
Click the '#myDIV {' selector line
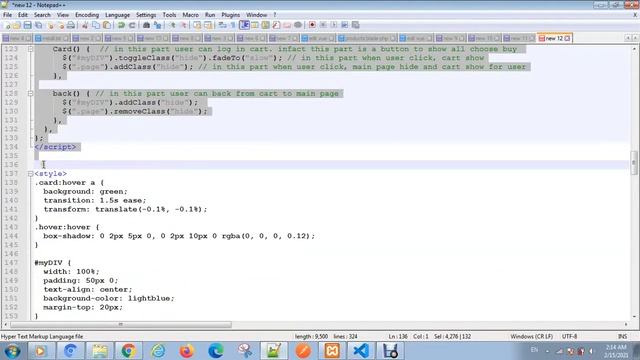53,263
